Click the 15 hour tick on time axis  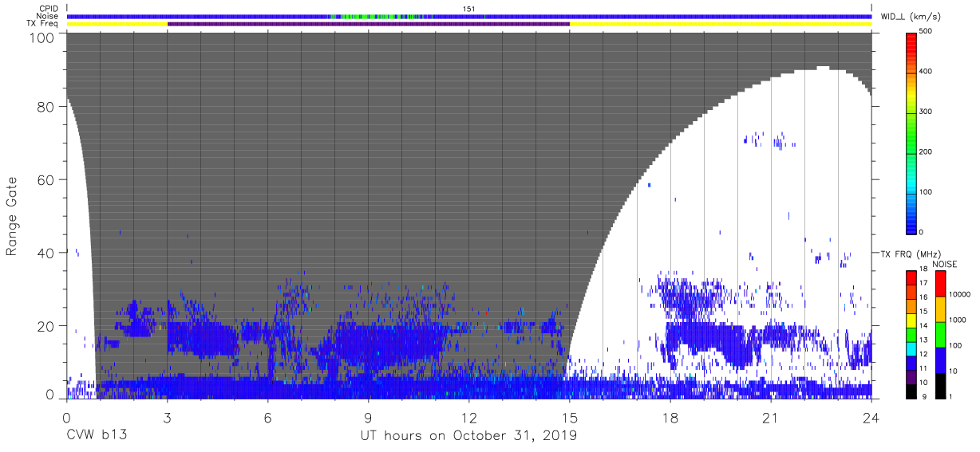(569, 419)
